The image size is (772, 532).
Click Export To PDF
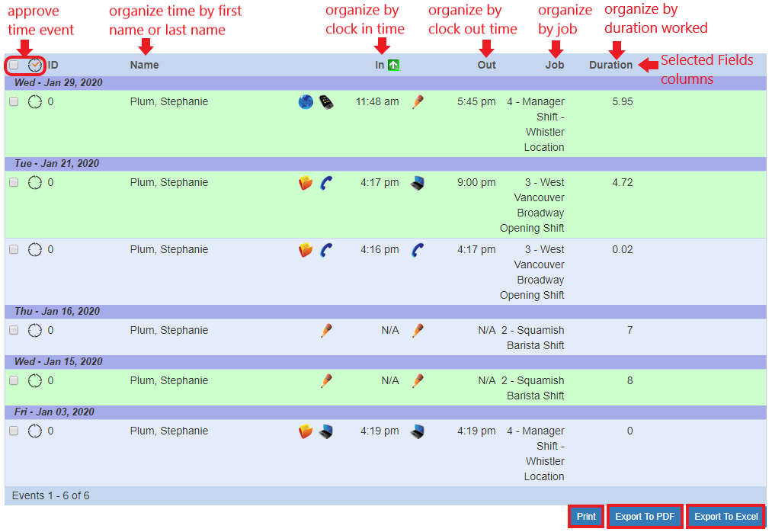point(645,517)
